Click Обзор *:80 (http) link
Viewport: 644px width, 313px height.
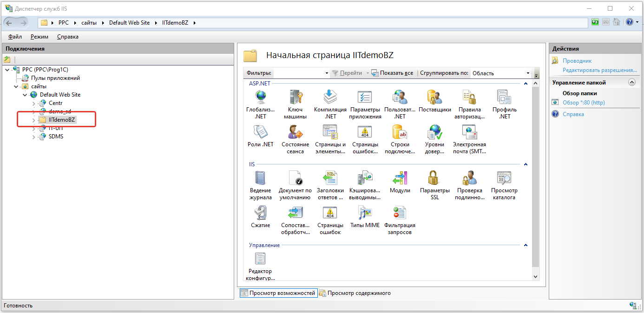584,103
